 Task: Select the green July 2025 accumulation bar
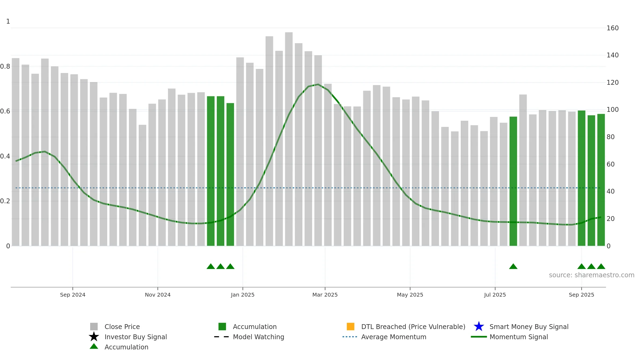click(513, 181)
